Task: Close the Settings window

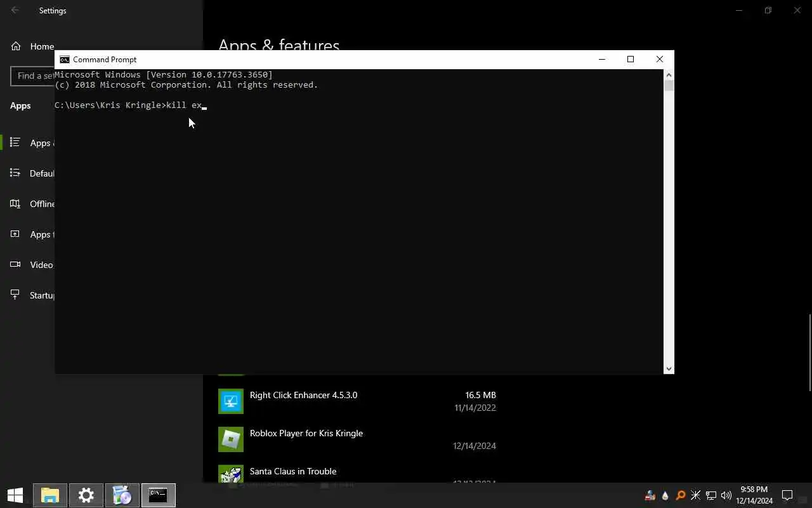Action: [x=797, y=10]
